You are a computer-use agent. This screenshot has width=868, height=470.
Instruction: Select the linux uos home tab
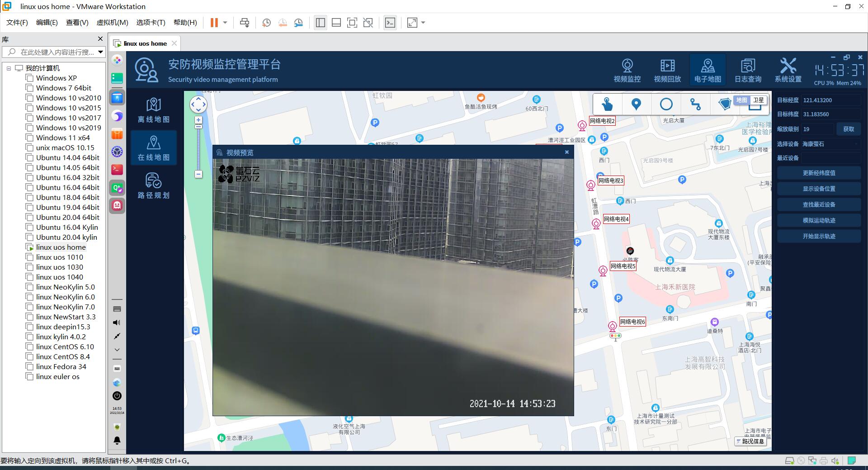pyautogui.click(x=145, y=43)
